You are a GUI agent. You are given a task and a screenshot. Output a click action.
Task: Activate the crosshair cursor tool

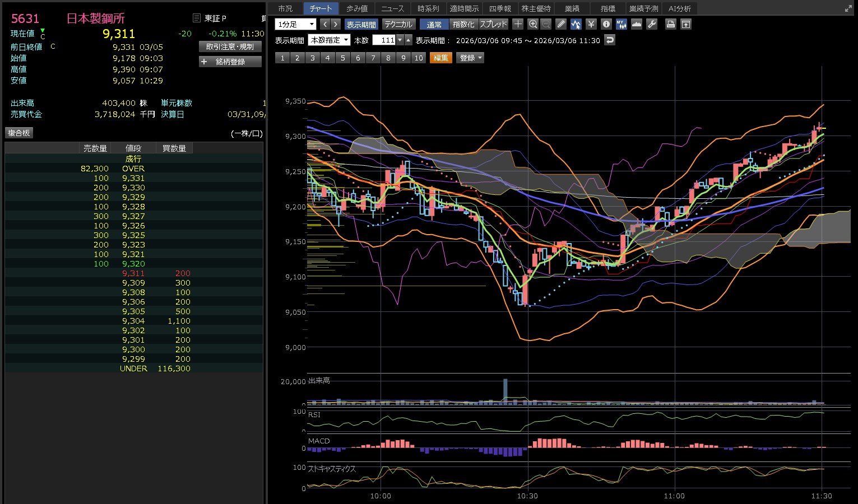click(x=518, y=24)
